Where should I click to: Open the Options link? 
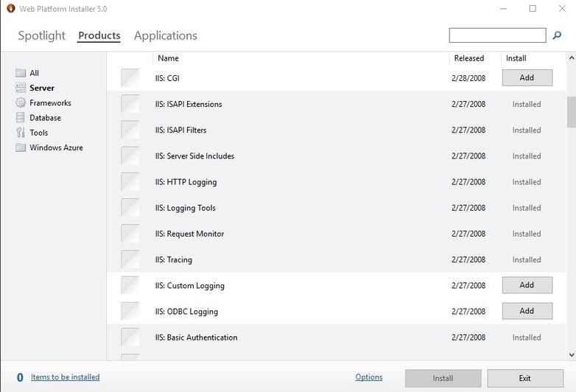coord(369,377)
